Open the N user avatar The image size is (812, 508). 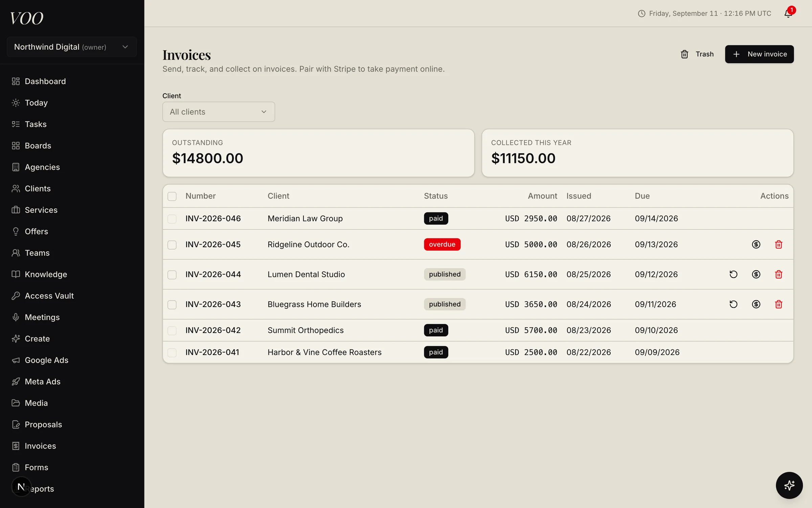pyautogui.click(x=21, y=487)
